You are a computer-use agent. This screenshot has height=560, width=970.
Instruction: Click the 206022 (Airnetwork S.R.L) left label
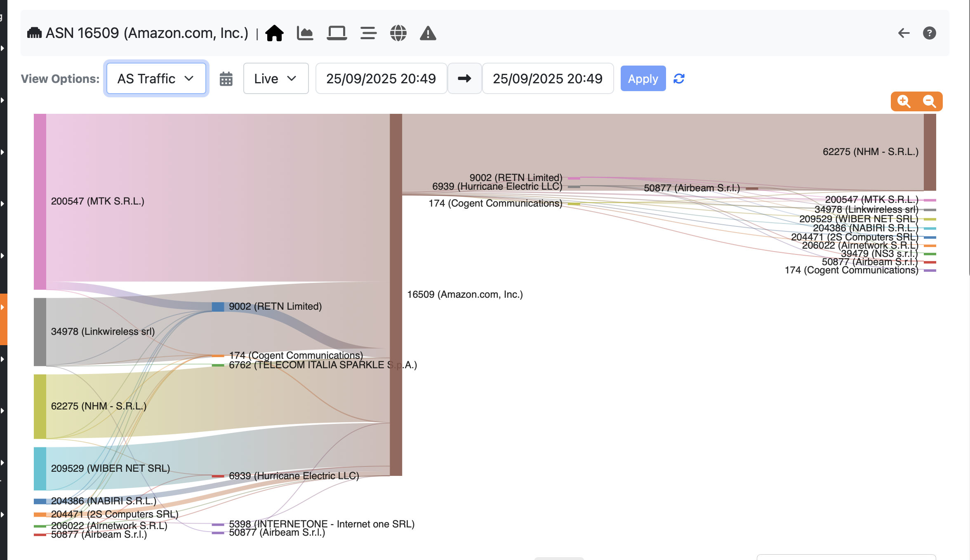[x=109, y=526]
